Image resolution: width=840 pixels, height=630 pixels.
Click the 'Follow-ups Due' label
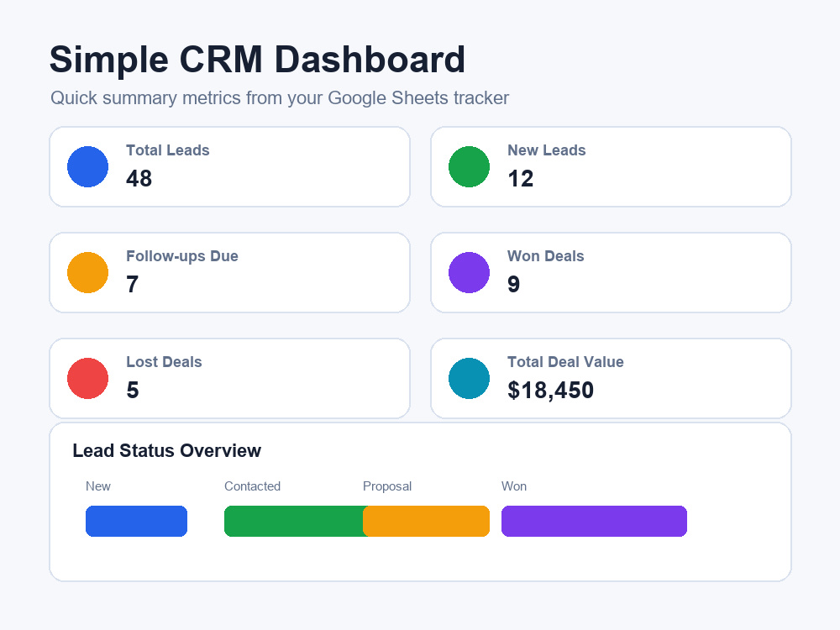182,256
